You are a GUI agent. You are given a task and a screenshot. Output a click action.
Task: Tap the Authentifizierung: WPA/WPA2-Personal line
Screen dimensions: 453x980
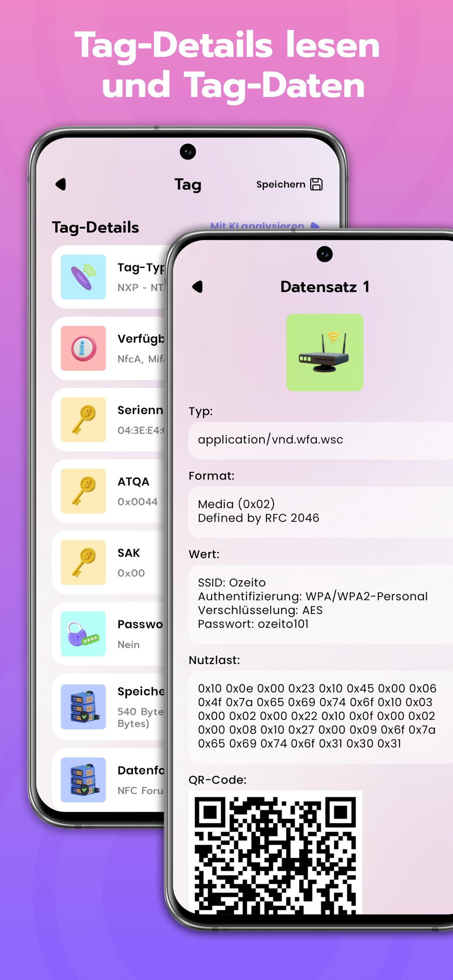click(313, 596)
